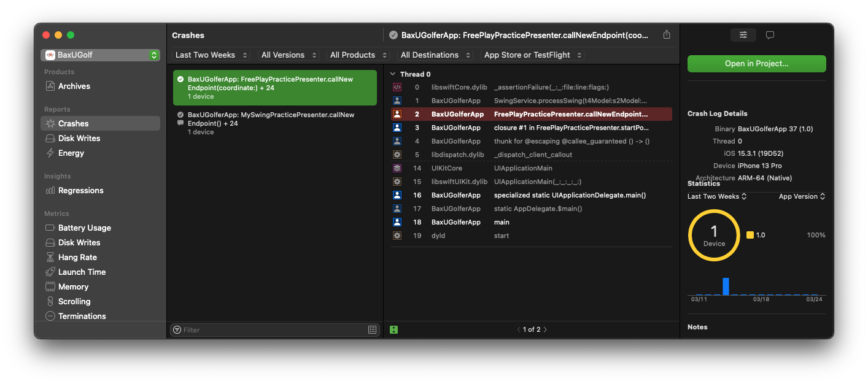This screenshot has height=384, width=868.
Task: Open the BaxUGolf product selector dropdown
Action: pyautogui.click(x=100, y=55)
